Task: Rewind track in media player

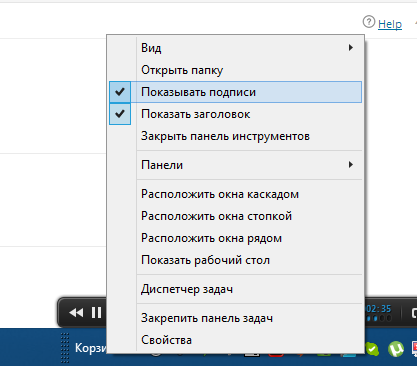Action: pos(76,313)
